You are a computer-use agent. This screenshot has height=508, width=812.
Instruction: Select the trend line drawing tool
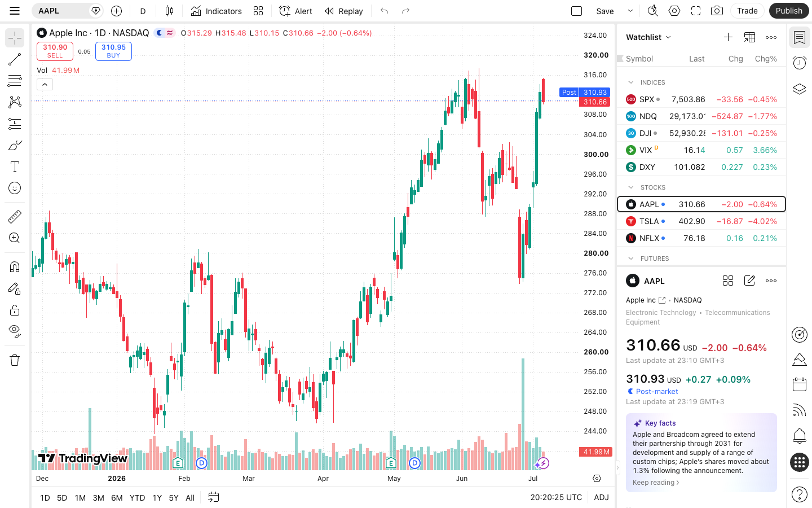coord(15,59)
